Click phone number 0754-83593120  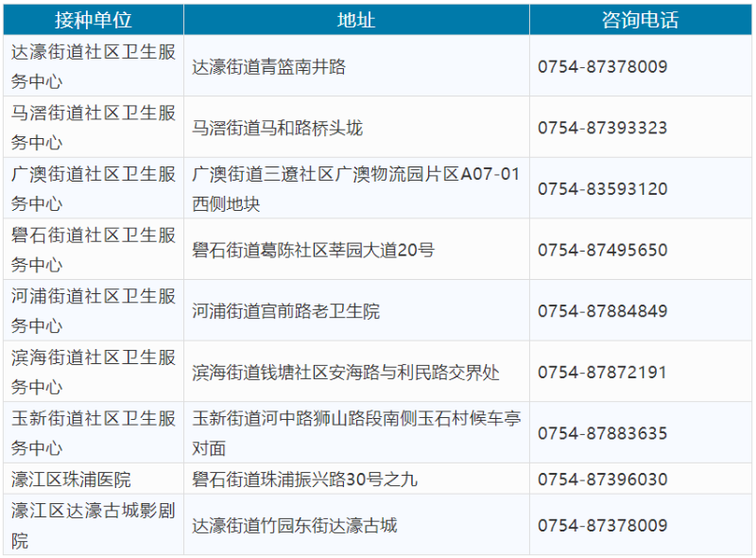602,189
